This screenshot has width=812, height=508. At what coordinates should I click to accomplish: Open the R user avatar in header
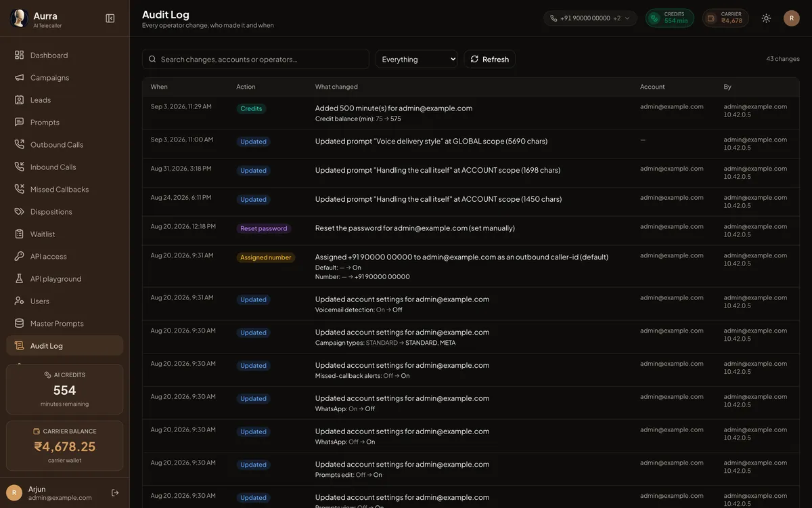click(792, 18)
